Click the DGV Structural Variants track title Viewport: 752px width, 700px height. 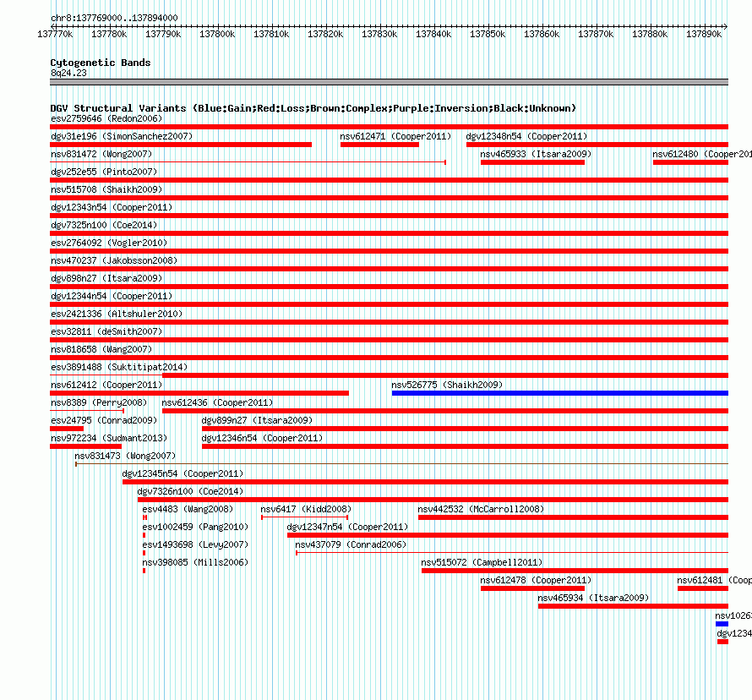click(x=313, y=108)
